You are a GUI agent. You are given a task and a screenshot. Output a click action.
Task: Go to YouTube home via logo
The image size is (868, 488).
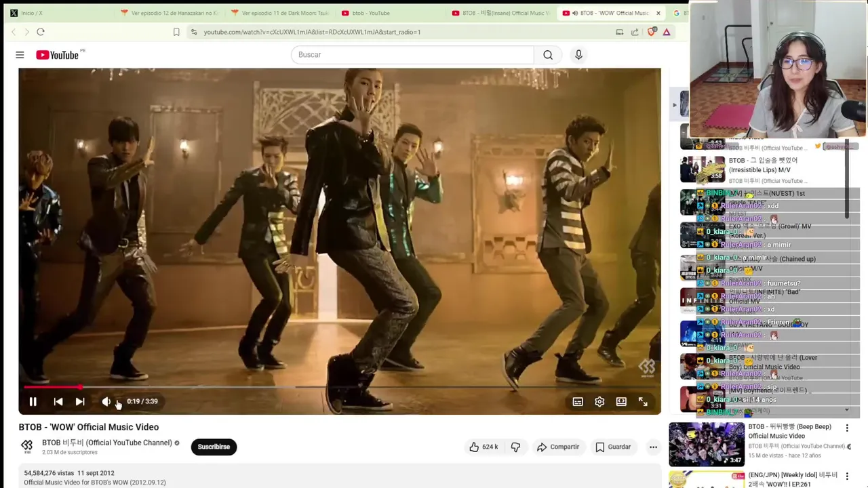[58, 55]
